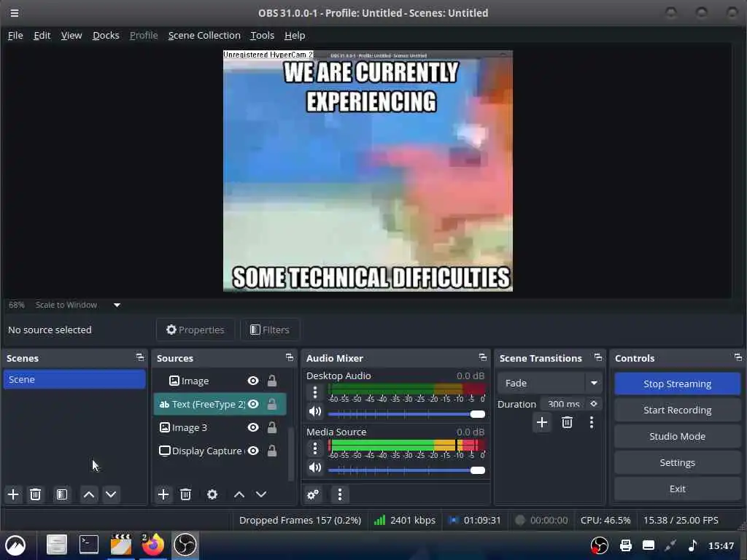Hide the Text (FreeType 2) source

pos(253,404)
